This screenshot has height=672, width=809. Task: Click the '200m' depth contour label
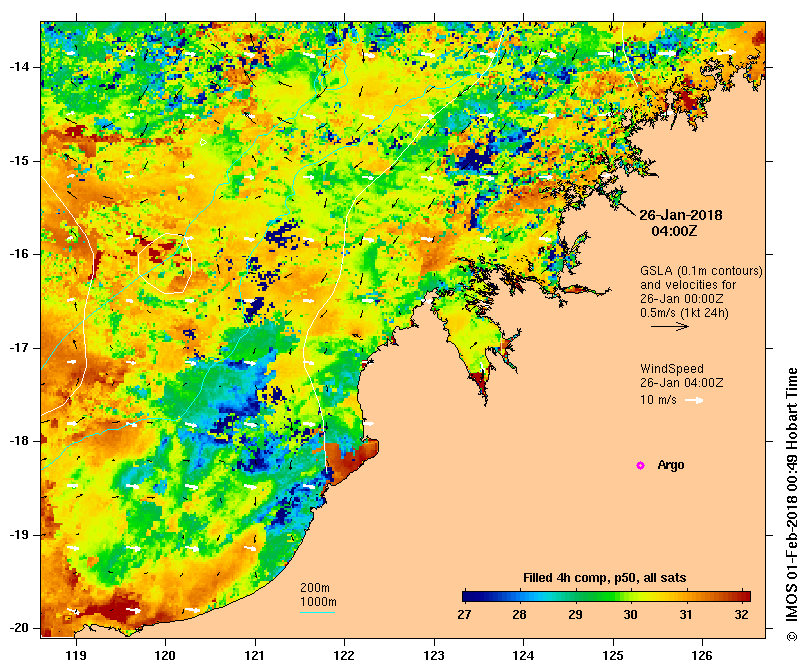click(315, 588)
